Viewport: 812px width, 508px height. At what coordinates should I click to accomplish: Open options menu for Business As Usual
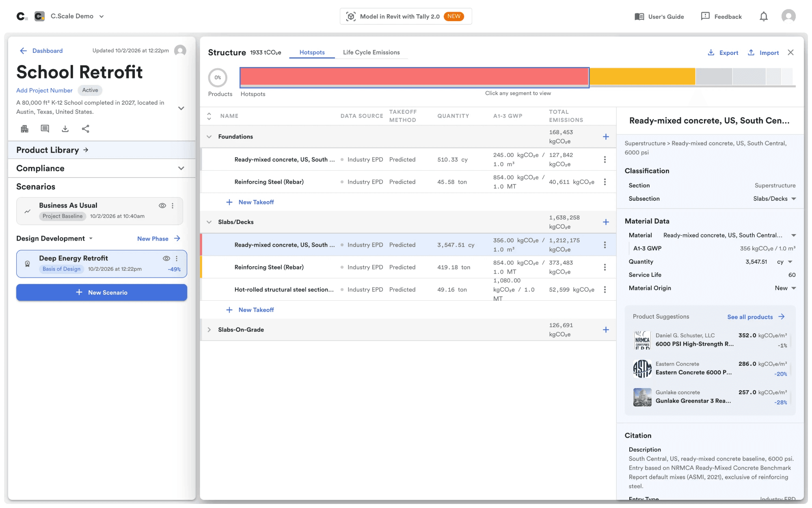tap(173, 206)
